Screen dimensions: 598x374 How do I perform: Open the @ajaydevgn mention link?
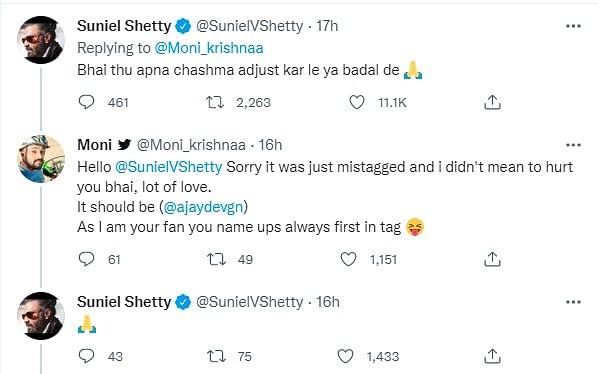[203, 207]
